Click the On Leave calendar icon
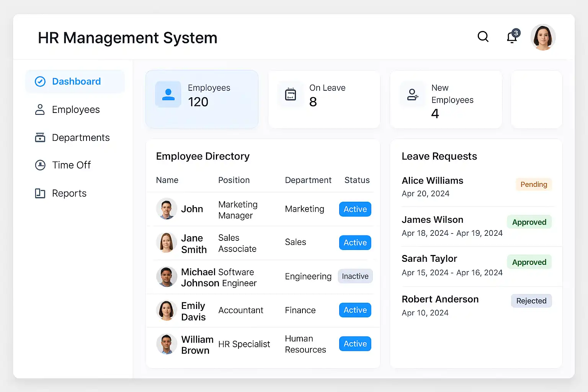Screen dimensions: 588x392 point(291,94)
